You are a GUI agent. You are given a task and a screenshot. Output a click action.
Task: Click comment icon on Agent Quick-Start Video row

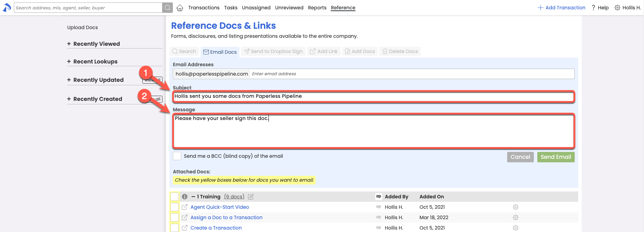click(378, 207)
